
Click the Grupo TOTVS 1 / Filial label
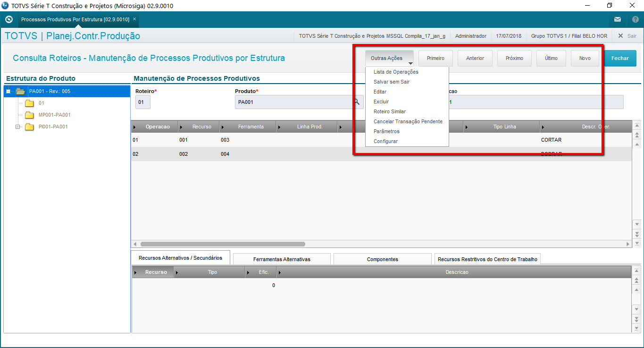pos(569,36)
